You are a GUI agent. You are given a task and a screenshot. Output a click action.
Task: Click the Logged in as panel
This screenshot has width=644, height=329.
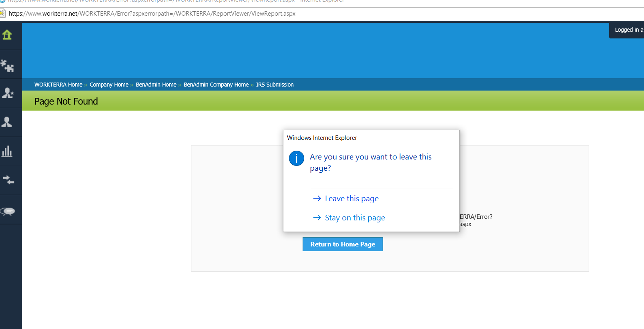pos(628,30)
